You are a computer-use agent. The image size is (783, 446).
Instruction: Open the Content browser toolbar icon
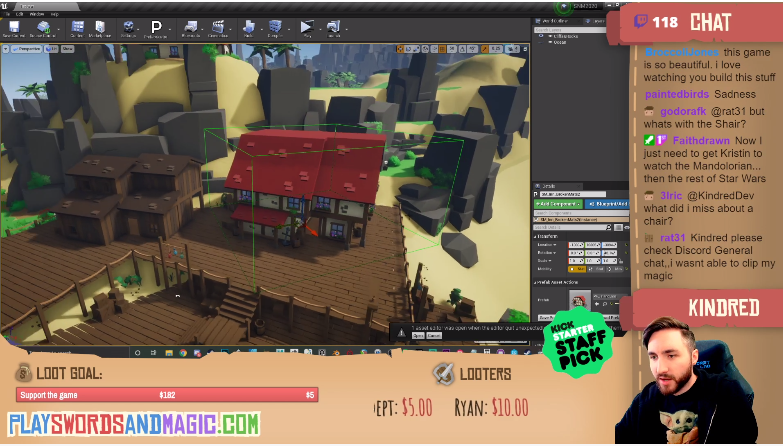(77, 28)
